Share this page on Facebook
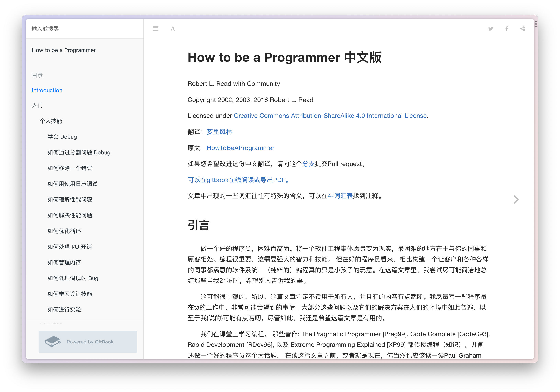The height and width of the screenshot is (392, 560). click(x=507, y=29)
